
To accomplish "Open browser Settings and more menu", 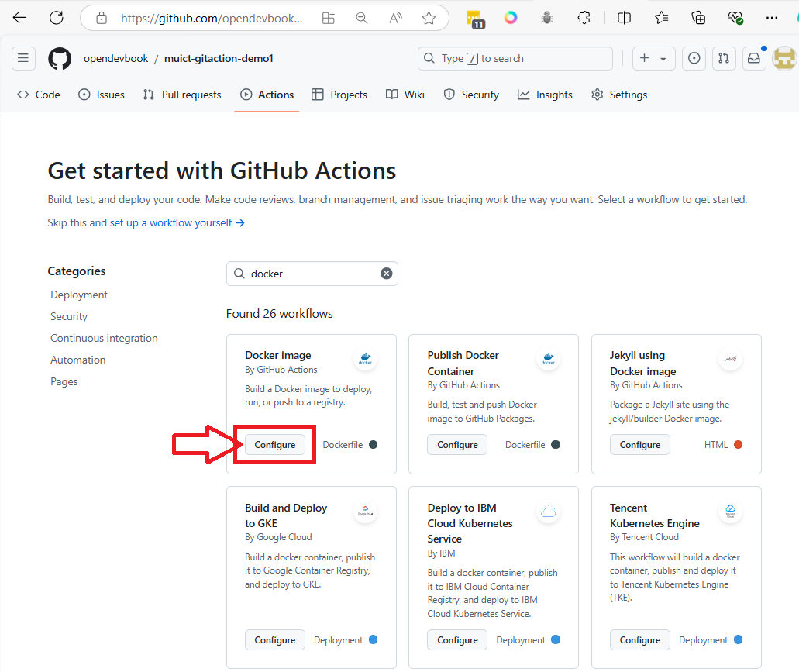I will 772,18.
